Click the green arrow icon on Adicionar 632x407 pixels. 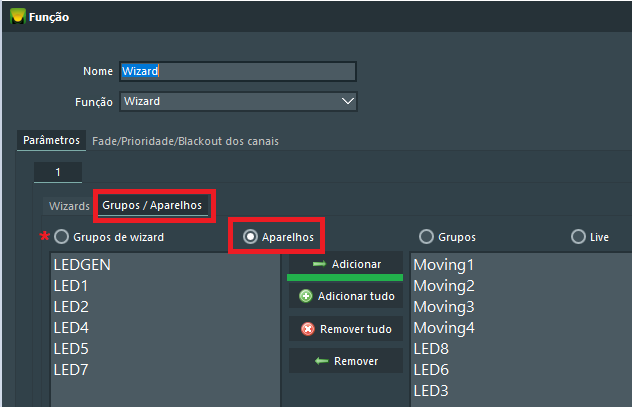click(319, 264)
